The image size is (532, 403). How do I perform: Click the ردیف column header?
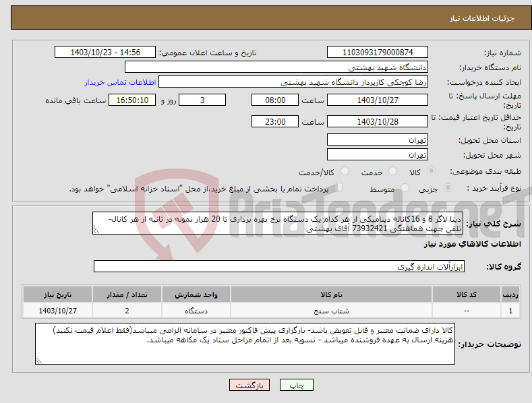tap(510, 294)
